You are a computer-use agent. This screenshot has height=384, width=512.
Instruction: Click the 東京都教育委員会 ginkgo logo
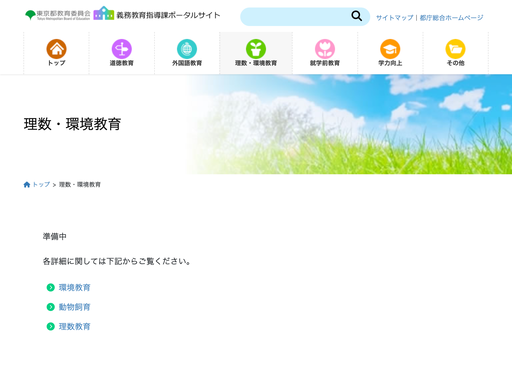tap(58, 15)
